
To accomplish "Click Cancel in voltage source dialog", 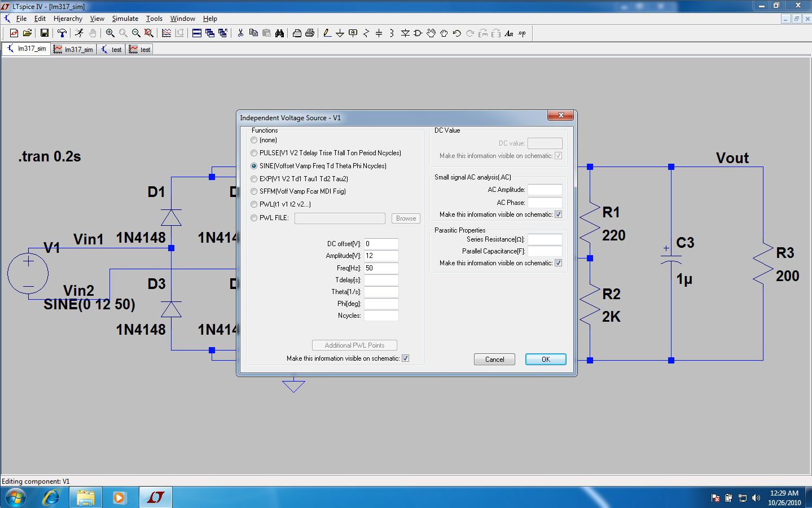I will 494,360.
